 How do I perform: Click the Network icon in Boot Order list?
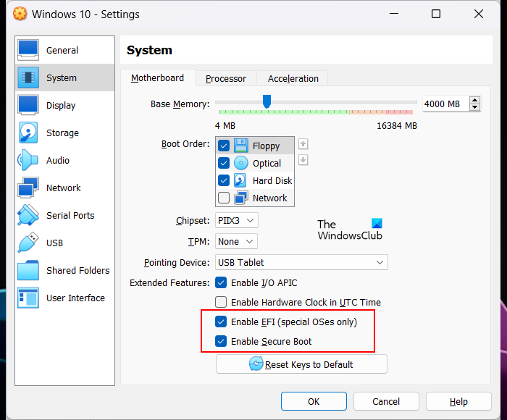(241, 198)
